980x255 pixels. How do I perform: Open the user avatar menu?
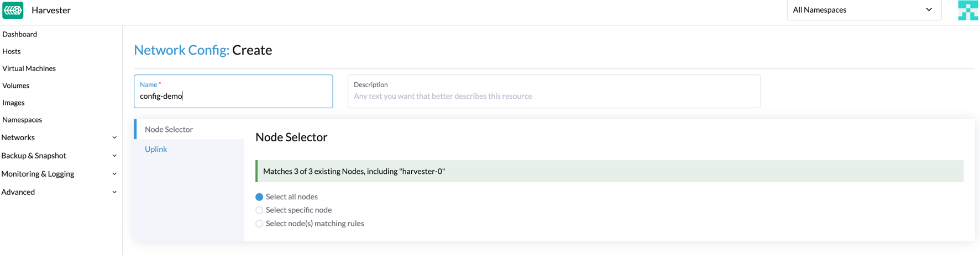(967, 10)
